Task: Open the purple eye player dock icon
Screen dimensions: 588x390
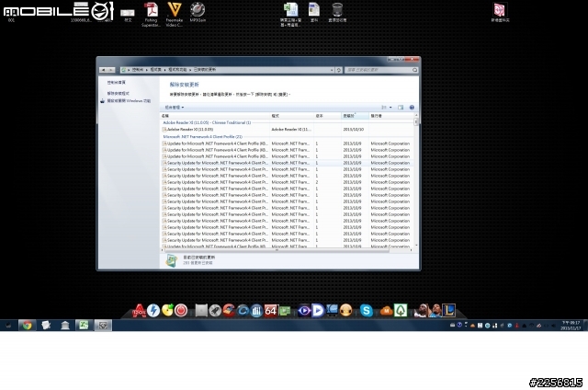Action: [x=304, y=311]
